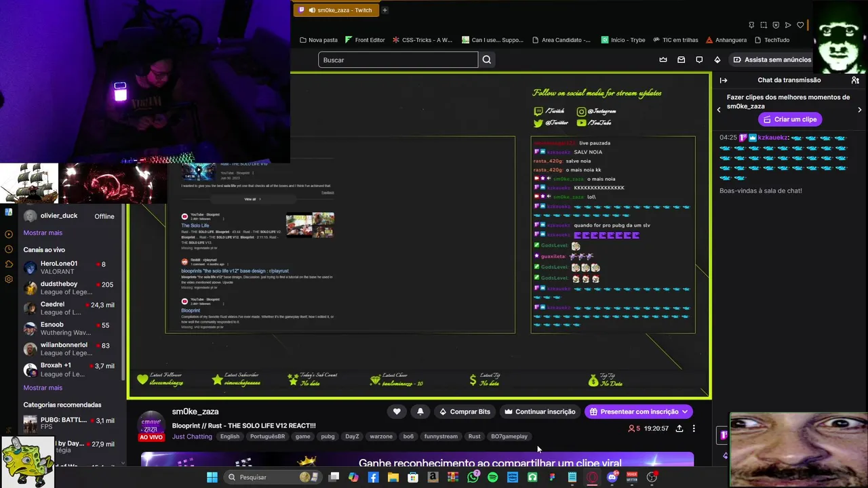
Task: Click the browser bookmark heart icon
Action: click(800, 25)
